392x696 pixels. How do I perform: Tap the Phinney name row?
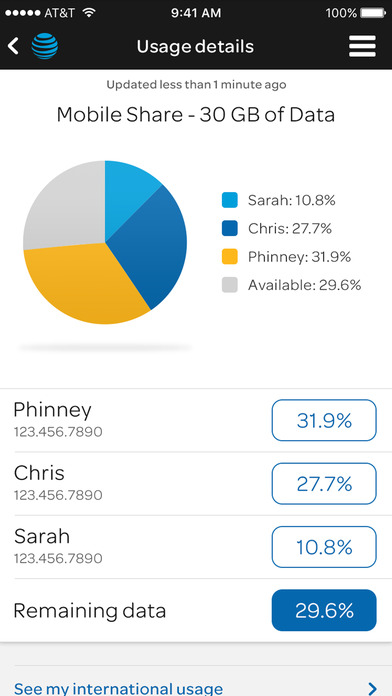tap(196, 420)
